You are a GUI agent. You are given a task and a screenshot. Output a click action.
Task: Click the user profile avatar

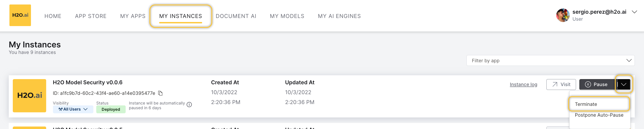tap(563, 15)
